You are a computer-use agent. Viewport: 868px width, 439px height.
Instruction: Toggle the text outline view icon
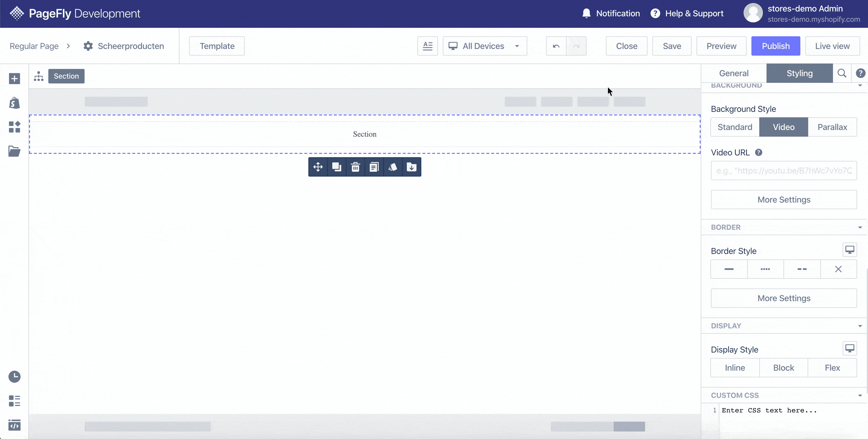point(428,46)
